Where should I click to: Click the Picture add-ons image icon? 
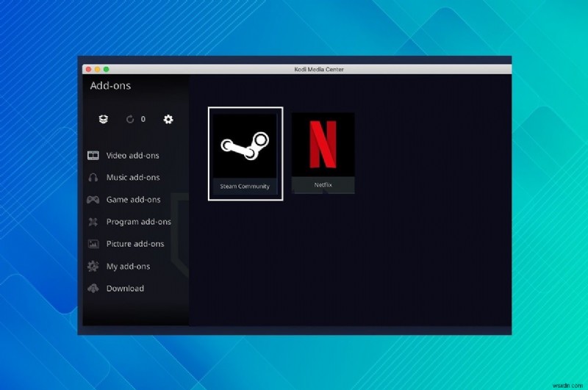coord(93,244)
